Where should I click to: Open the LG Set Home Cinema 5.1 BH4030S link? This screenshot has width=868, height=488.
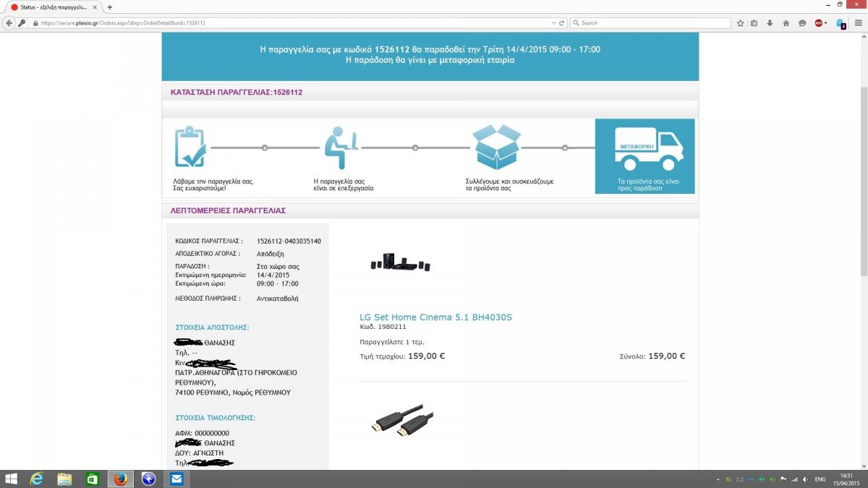coord(435,317)
